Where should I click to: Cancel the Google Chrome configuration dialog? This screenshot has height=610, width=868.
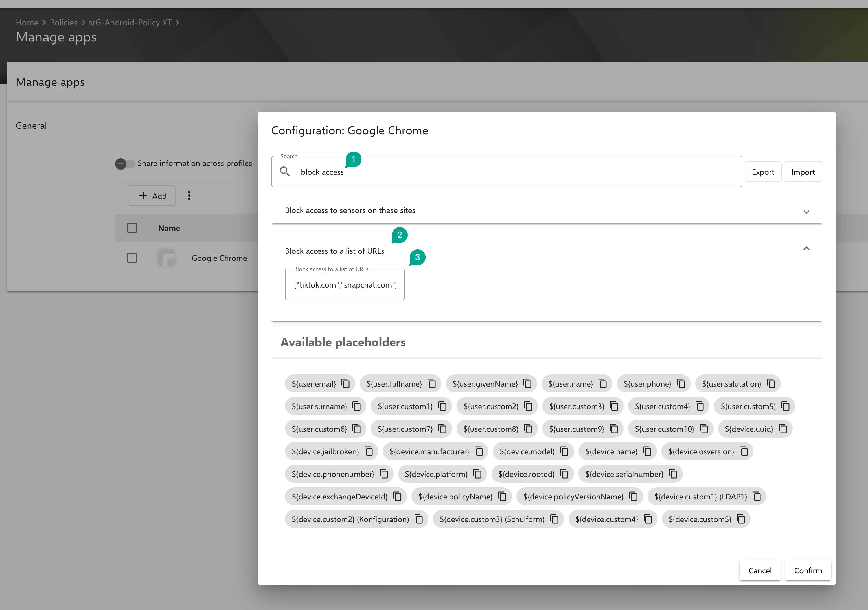click(760, 570)
